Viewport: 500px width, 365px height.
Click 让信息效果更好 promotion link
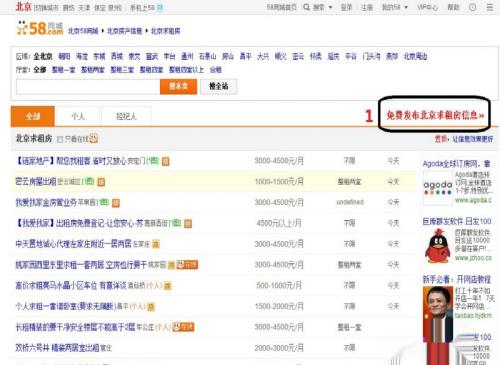472,139
